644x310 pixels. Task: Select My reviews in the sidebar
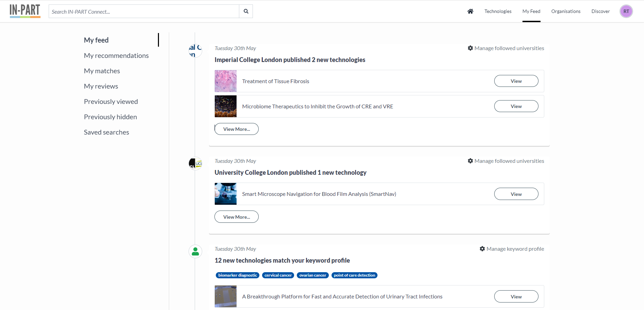[101, 86]
